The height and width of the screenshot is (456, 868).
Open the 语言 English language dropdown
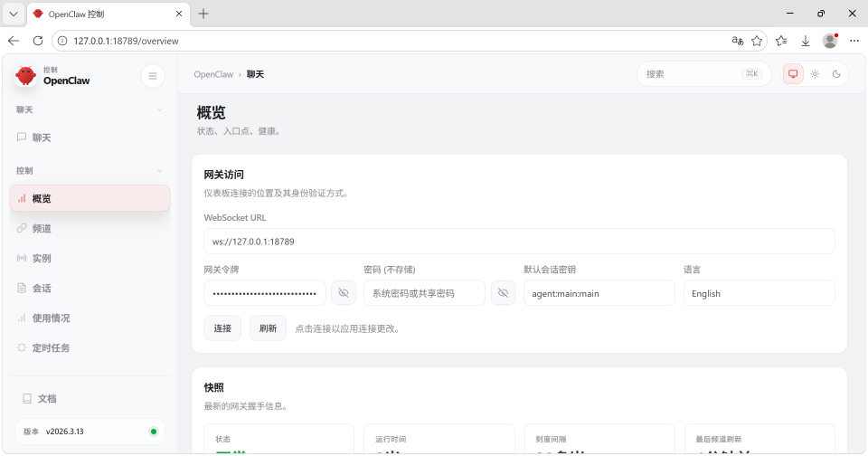click(759, 293)
